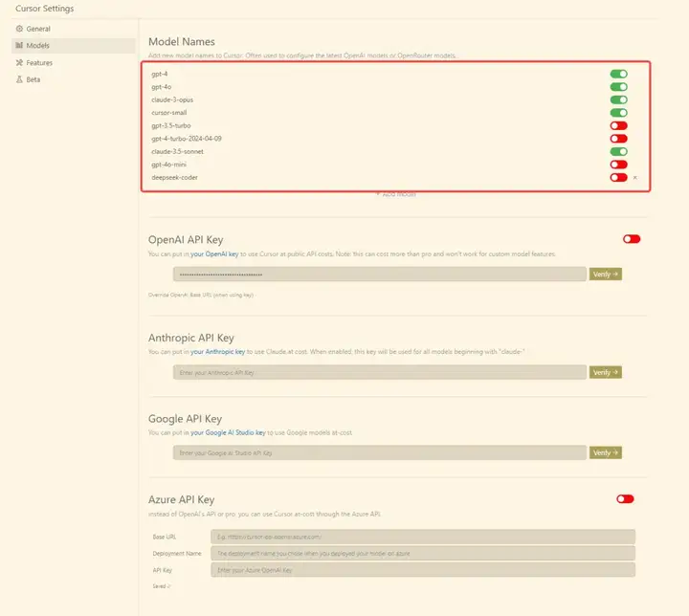Enable the gpt-4o-mini model

coord(619,165)
